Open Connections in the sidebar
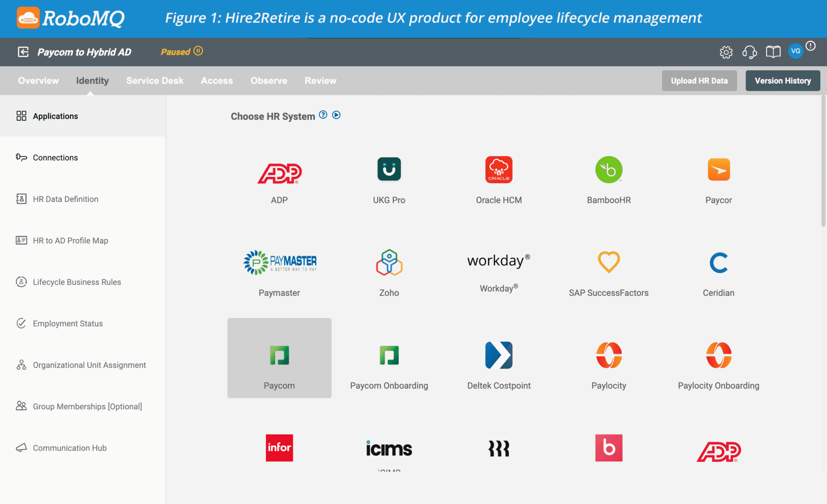 (55, 158)
